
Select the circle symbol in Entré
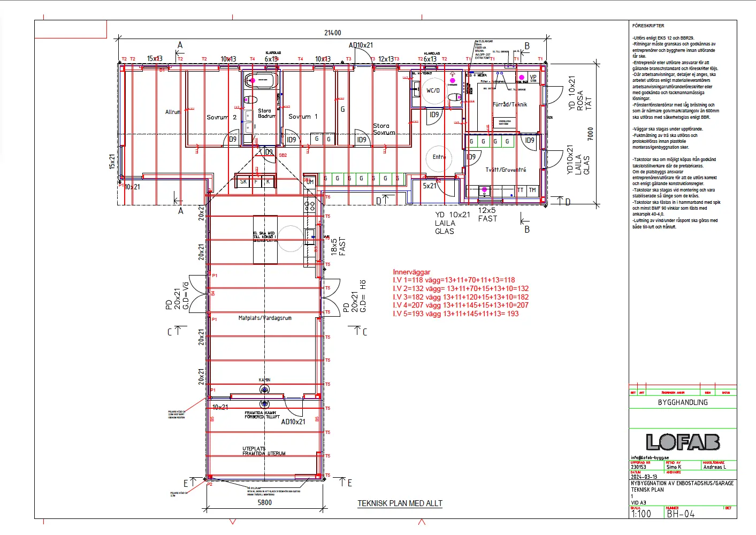(x=440, y=157)
